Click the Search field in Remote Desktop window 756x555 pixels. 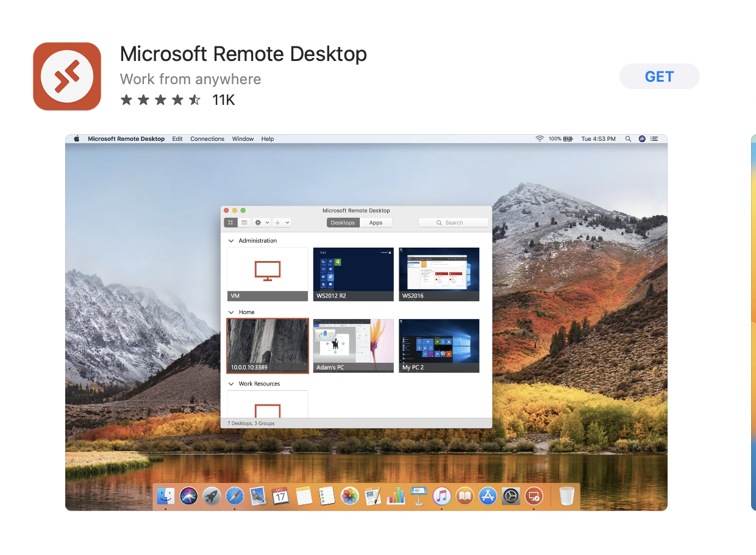454,223
